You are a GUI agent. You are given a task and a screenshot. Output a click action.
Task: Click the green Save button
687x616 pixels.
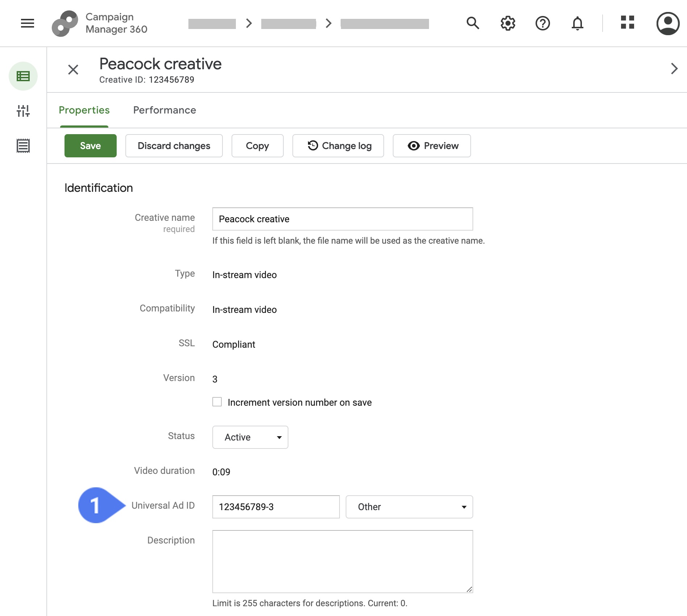91,146
